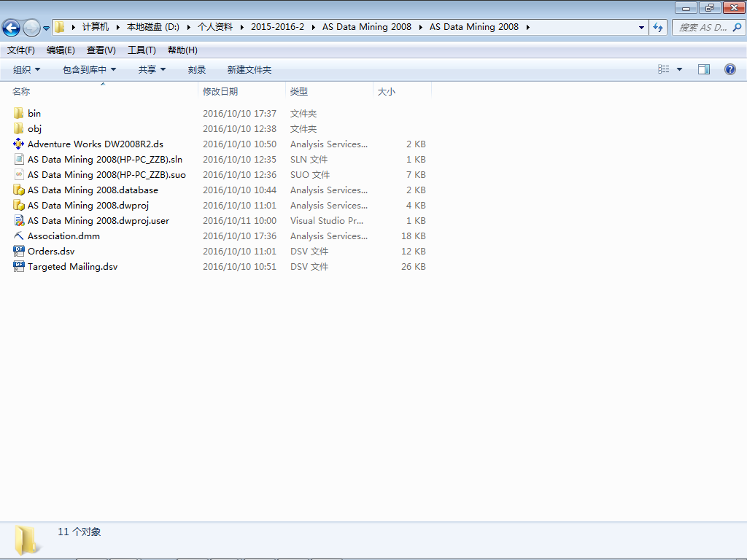Open the 编辑(E) menu
747x560 pixels.
(61, 50)
